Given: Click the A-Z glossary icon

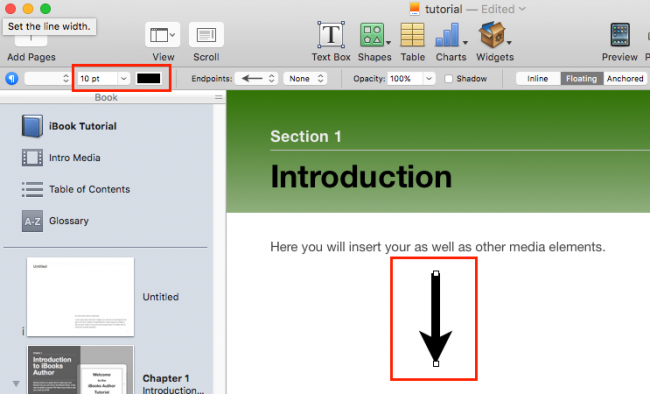Looking at the screenshot, I should (32, 221).
